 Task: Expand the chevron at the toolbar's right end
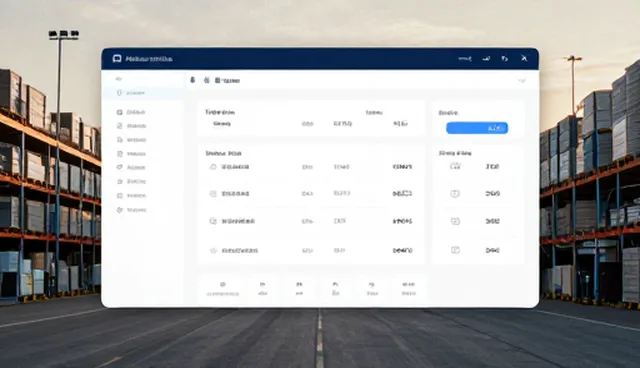pos(522,81)
